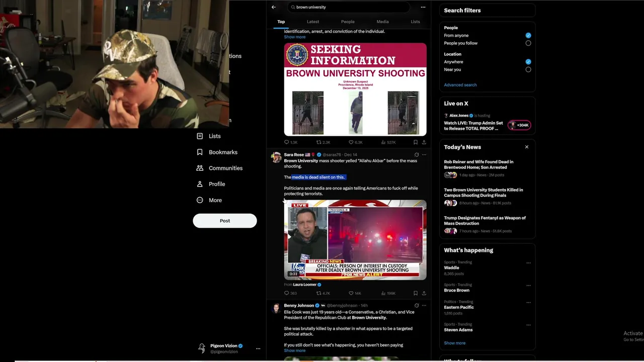Open Profile in the left sidebar

click(211, 185)
